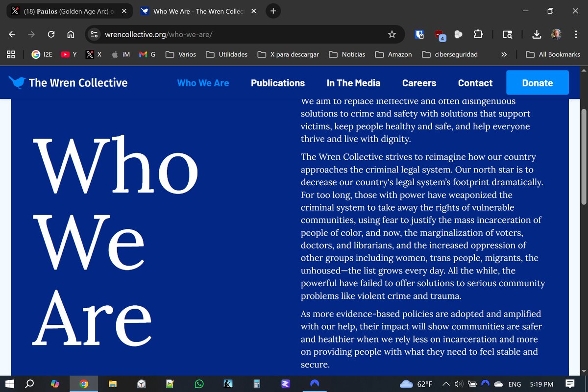
Task: Open the tab search icon
Action: (x=508, y=34)
